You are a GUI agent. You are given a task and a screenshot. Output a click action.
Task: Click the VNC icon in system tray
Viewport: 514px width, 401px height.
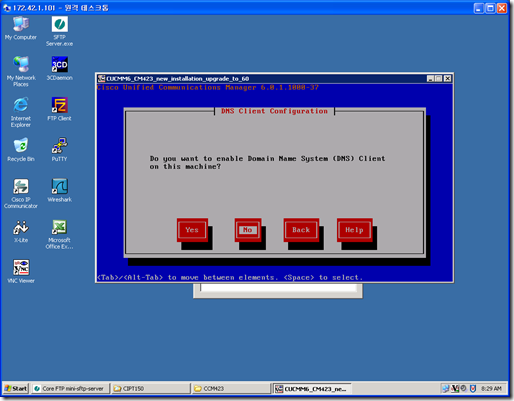[455, 388]
